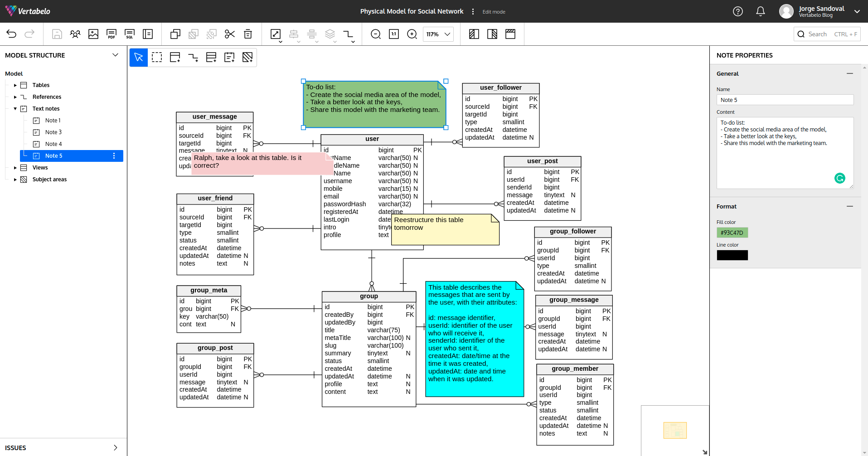
Task: Expand the Subject areas tree node
Action: pos(15,179)
